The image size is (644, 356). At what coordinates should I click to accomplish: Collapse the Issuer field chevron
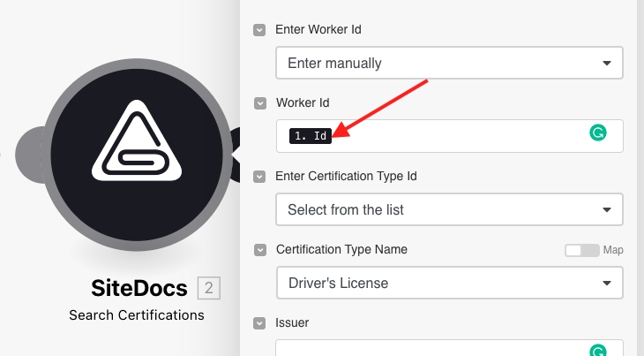(259, 323)
